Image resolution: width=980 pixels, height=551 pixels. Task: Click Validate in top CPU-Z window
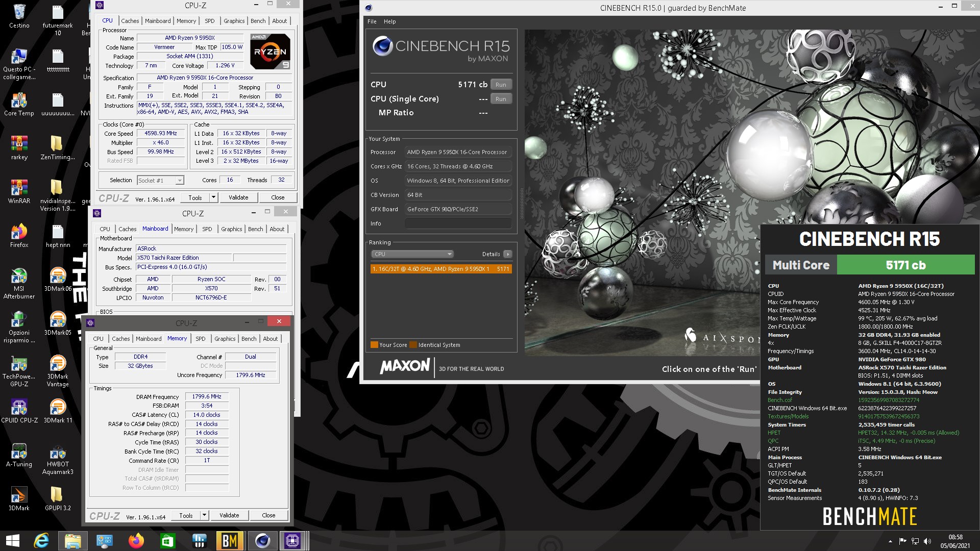tap(238, 197)
